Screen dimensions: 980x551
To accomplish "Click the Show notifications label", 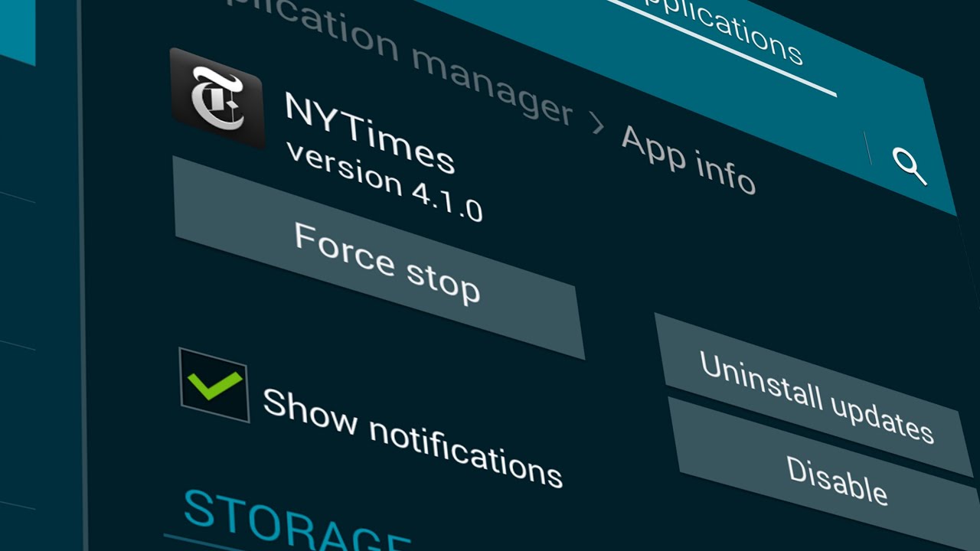I will click(413, 439).
